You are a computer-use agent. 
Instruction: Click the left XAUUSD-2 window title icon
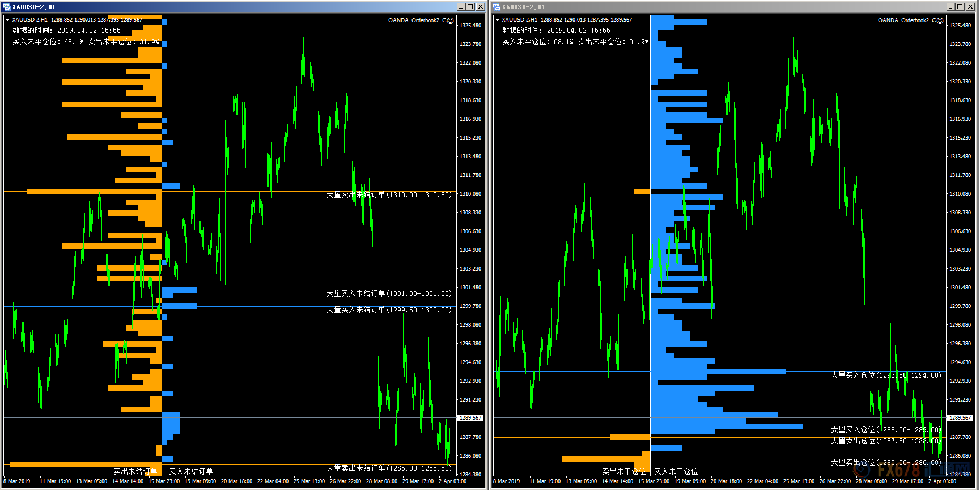click(x=7, y=7)
